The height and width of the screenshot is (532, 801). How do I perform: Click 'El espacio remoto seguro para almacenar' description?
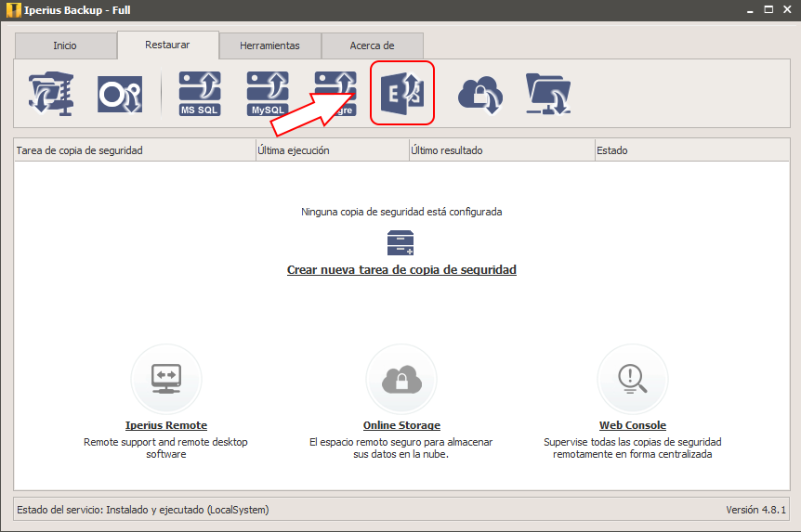[x=401, y=448]
